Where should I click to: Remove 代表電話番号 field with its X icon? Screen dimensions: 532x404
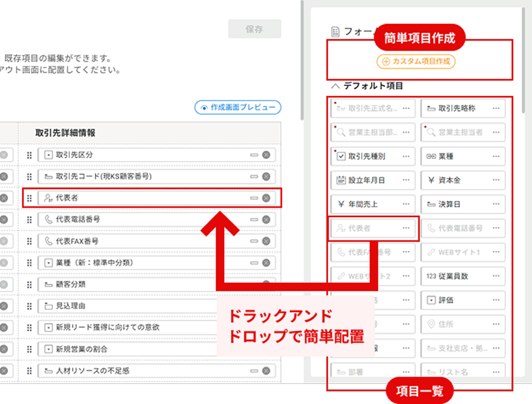pyautogui.click(x=266, y=220)
